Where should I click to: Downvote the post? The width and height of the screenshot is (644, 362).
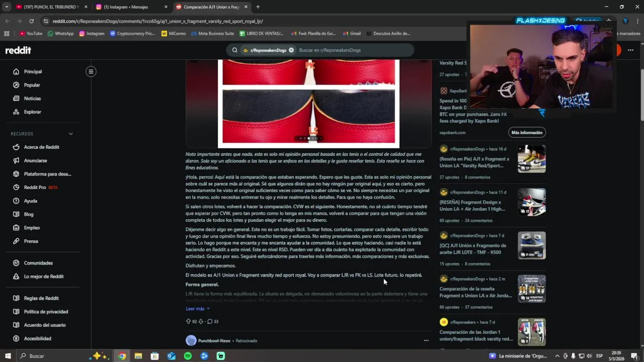click(x=201, y=321)
